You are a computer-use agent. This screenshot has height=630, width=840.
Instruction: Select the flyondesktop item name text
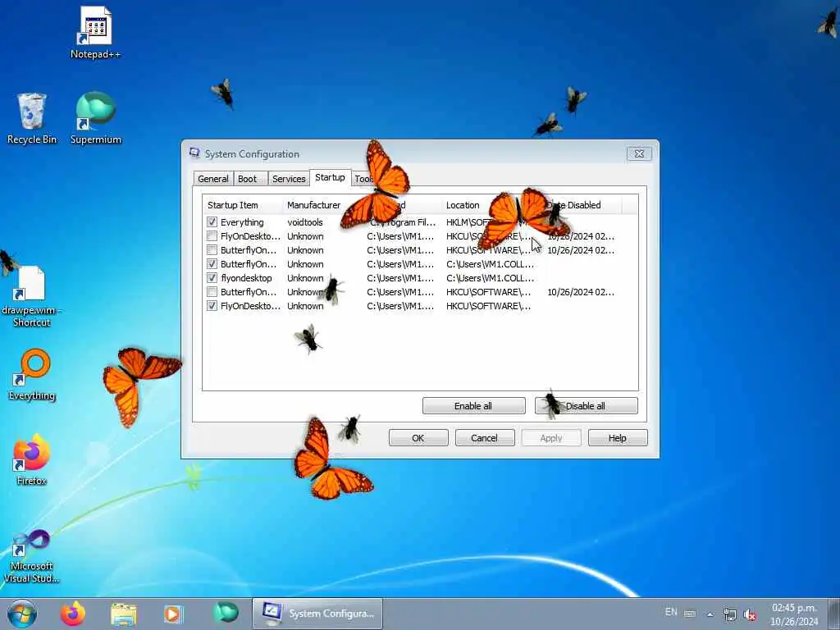246,278
